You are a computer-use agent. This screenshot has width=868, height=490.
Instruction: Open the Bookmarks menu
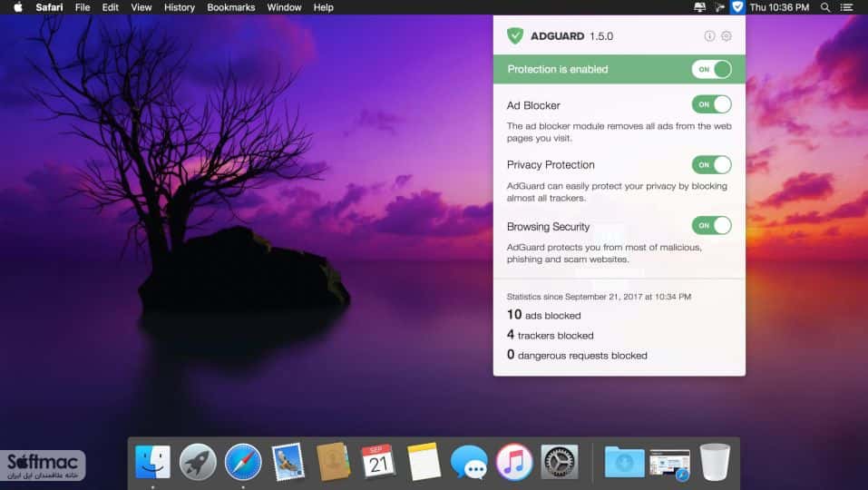pyautogui.click(x=231, y=7)
